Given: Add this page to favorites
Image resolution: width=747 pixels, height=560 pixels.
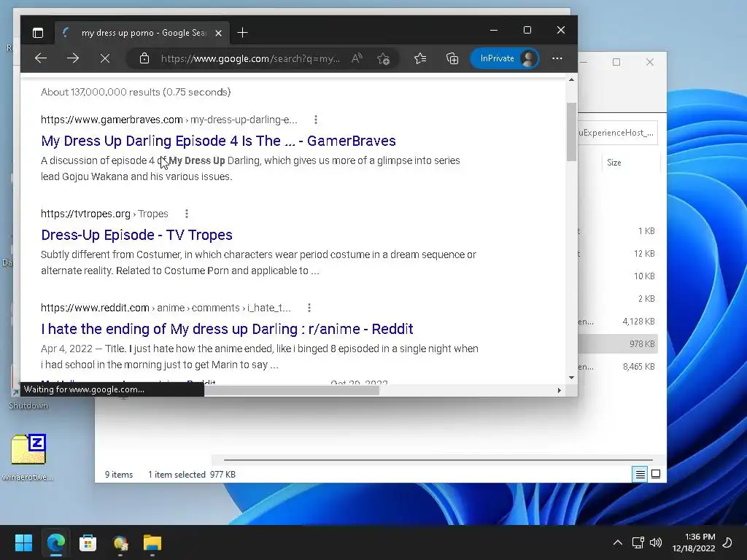Looking at the screenshot, I should [384, 58].
